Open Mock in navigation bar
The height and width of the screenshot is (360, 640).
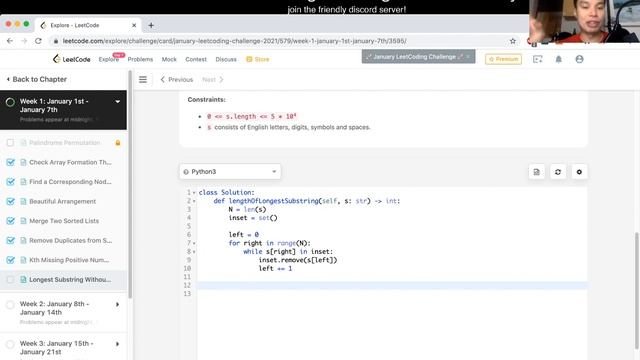pos(169,59)
